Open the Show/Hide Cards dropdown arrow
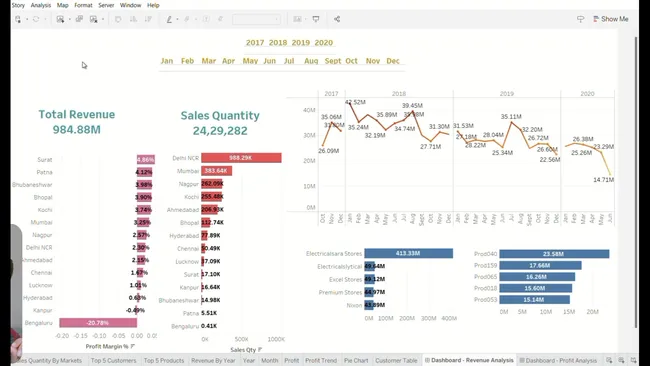The image size is (650, 366). coord(306,19)
